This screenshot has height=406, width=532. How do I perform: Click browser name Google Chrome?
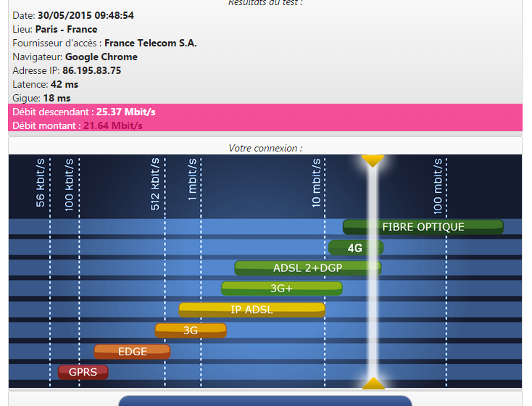click(101, 57)
